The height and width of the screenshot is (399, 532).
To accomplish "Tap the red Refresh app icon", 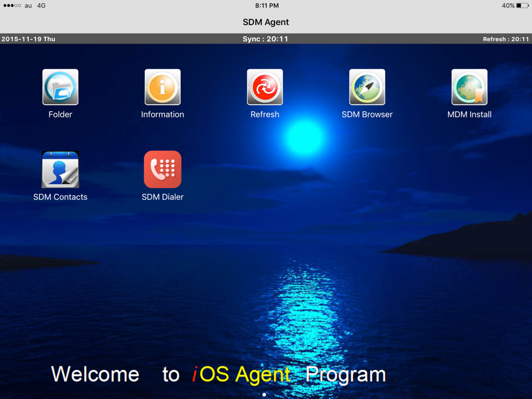I will tap(264, 87).
